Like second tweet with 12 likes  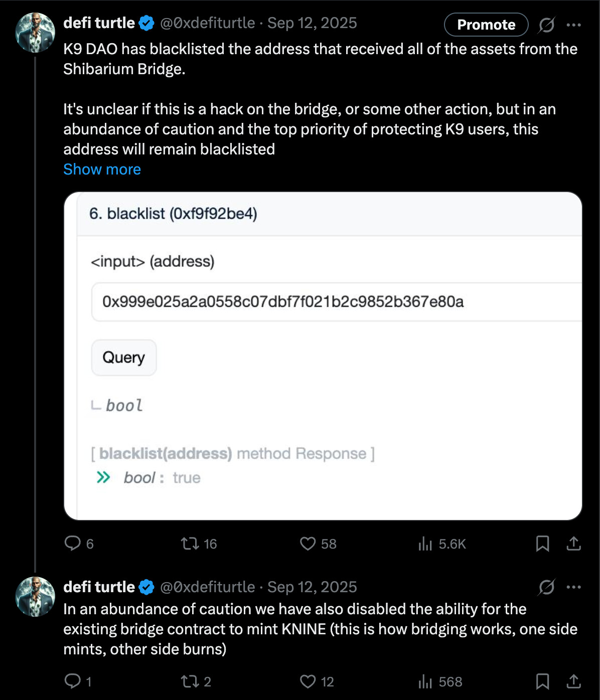(308, 681)
